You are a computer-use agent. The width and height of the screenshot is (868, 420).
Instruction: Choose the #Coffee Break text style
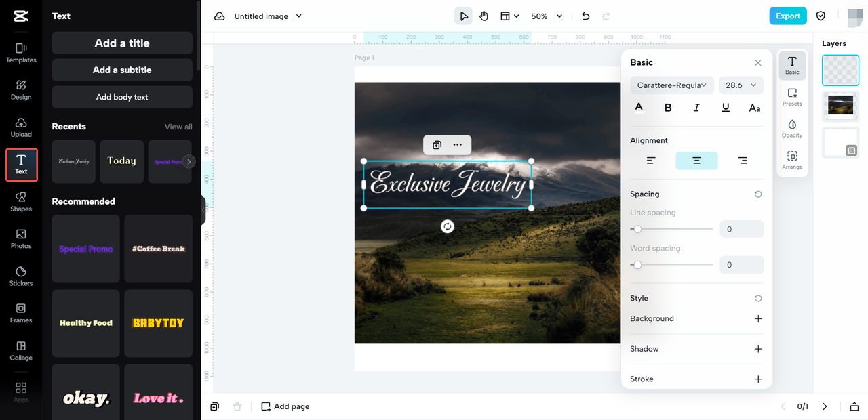pyautogui.click(x=159, y=249)
